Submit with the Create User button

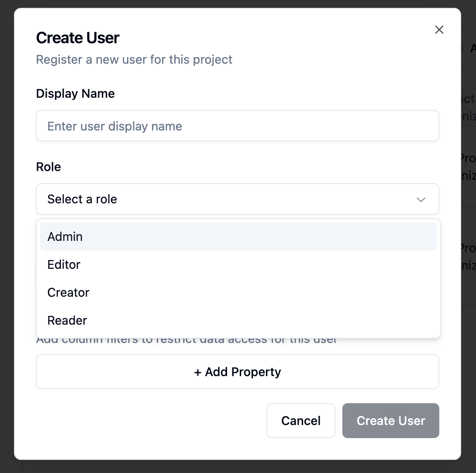pyautogui.click(x=390, y=421)
